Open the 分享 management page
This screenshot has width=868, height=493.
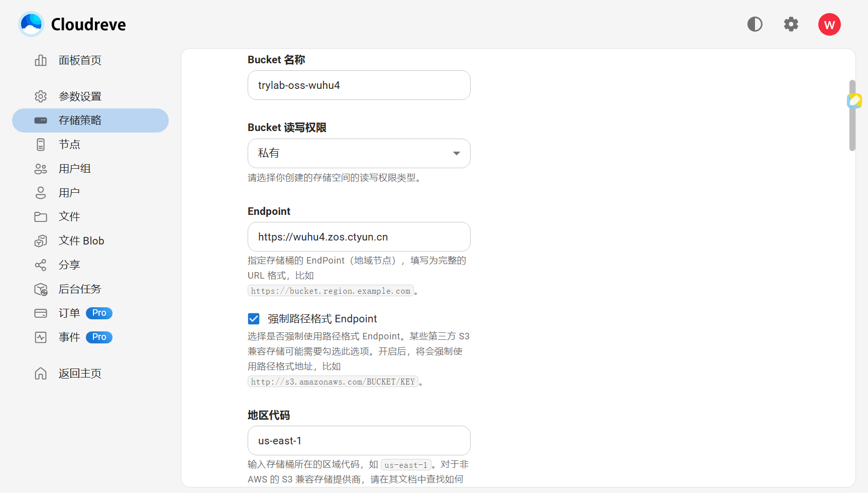(x=69, y=265)
